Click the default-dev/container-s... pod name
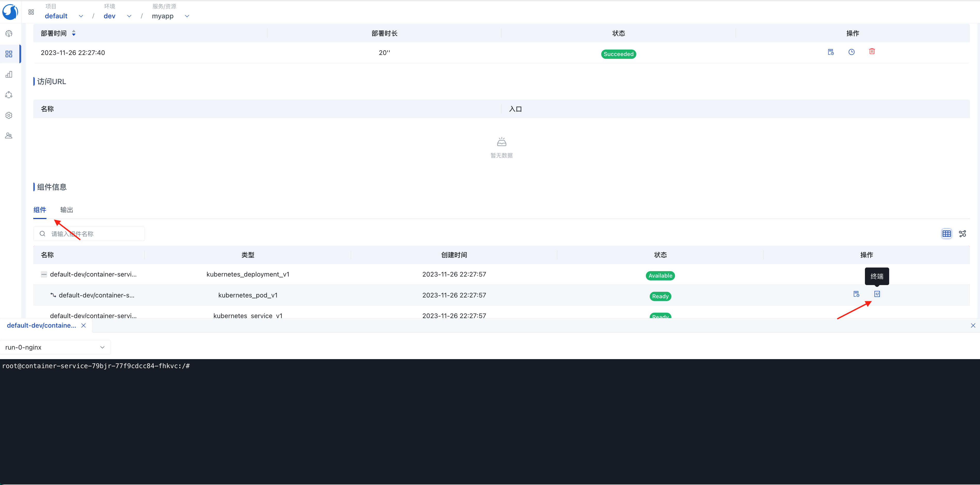 click(96, 295)
